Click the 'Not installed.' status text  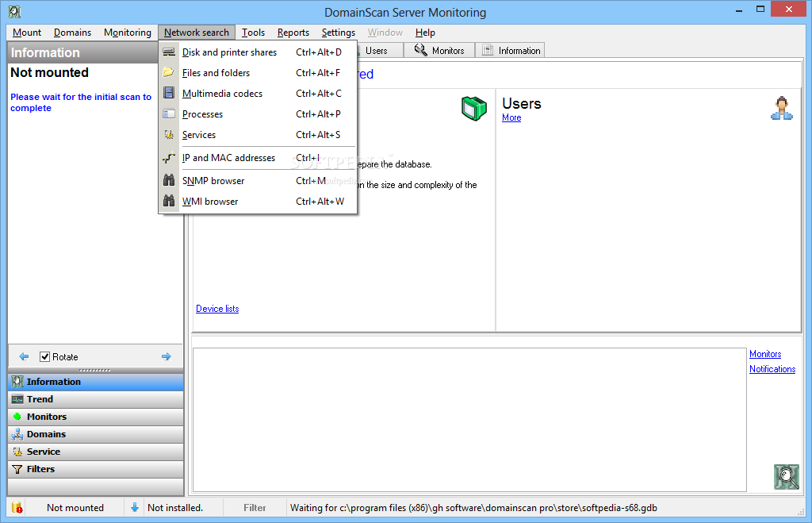[175, 507]
